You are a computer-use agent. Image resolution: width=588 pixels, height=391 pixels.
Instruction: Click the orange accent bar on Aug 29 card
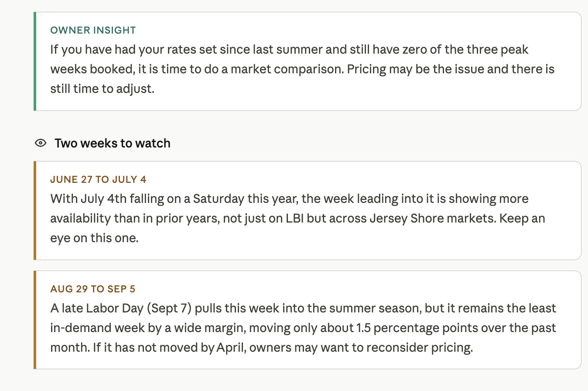click(35, 320)
